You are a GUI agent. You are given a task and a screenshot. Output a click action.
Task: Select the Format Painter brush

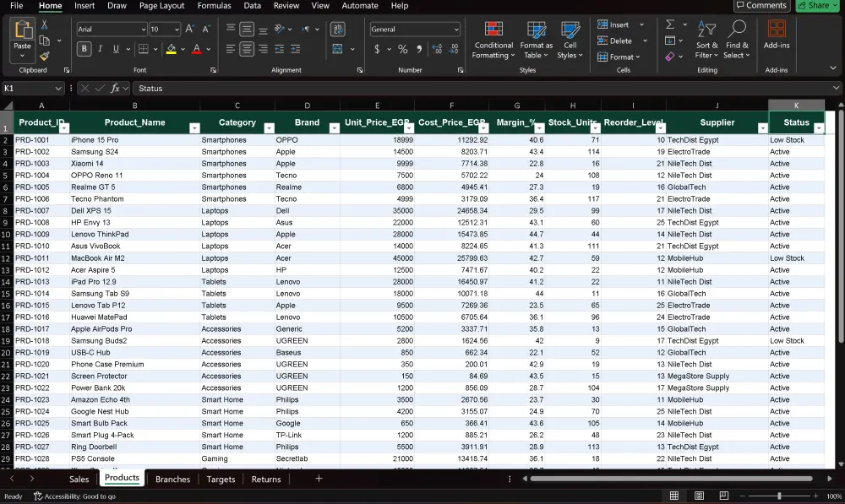45,56
